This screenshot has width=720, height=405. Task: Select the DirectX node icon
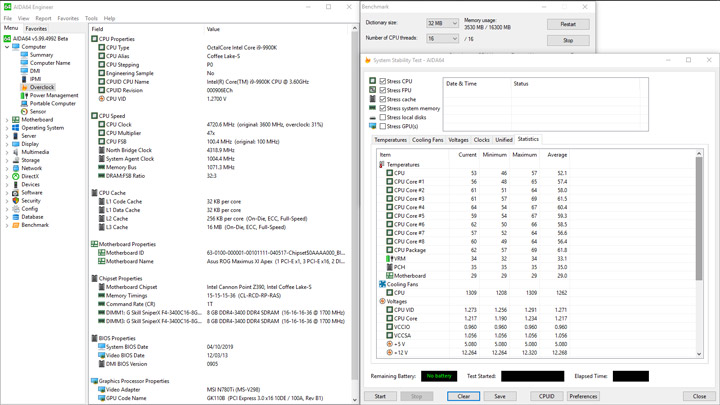(x=16, y=176)
